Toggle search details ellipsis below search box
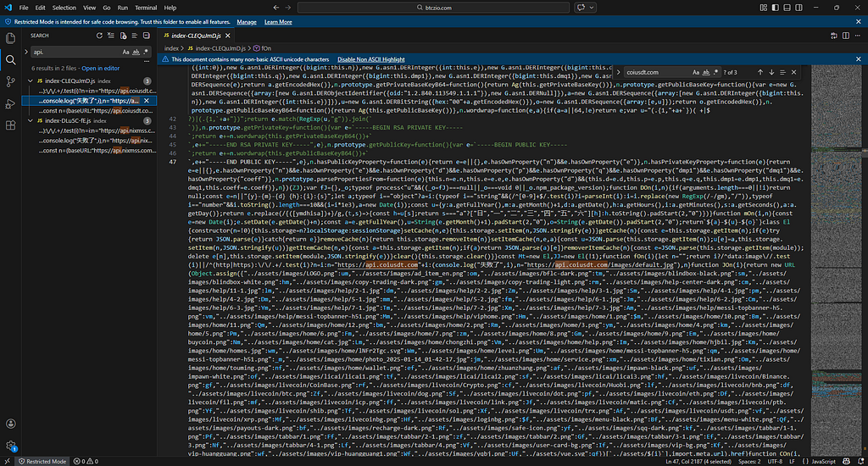Image resolution: width=868 pixels, height=466 pixels. (146, 62)
